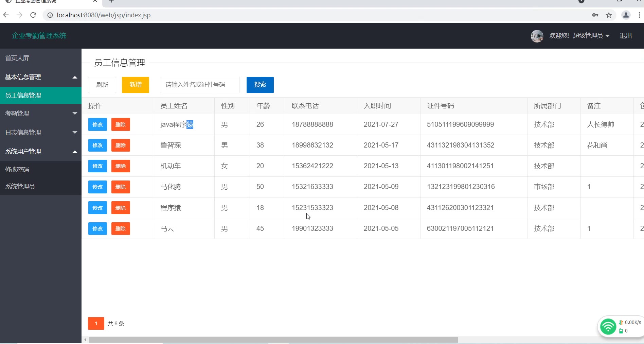Delete the 鲁智深 employee row
644x344 pixels.
coord(121,145)
